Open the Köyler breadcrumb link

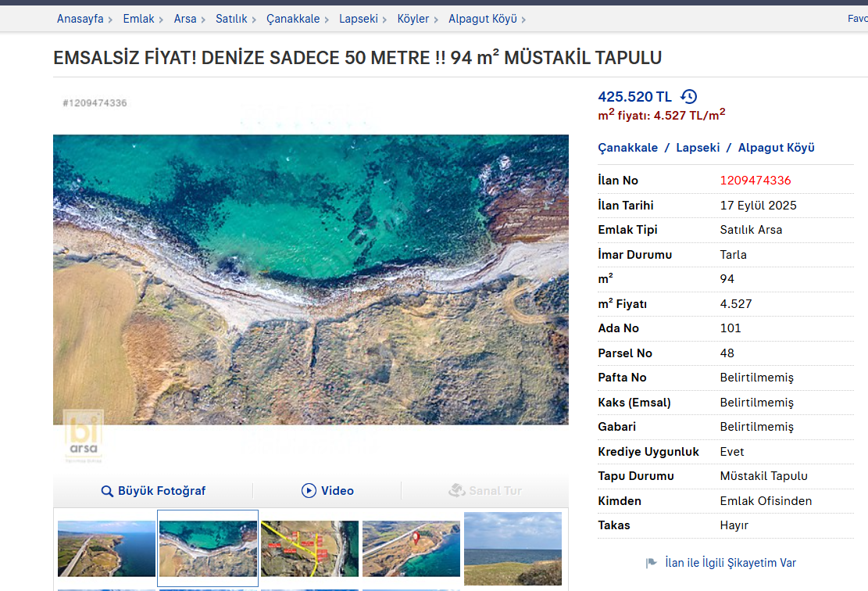click(x=413, y=19)
